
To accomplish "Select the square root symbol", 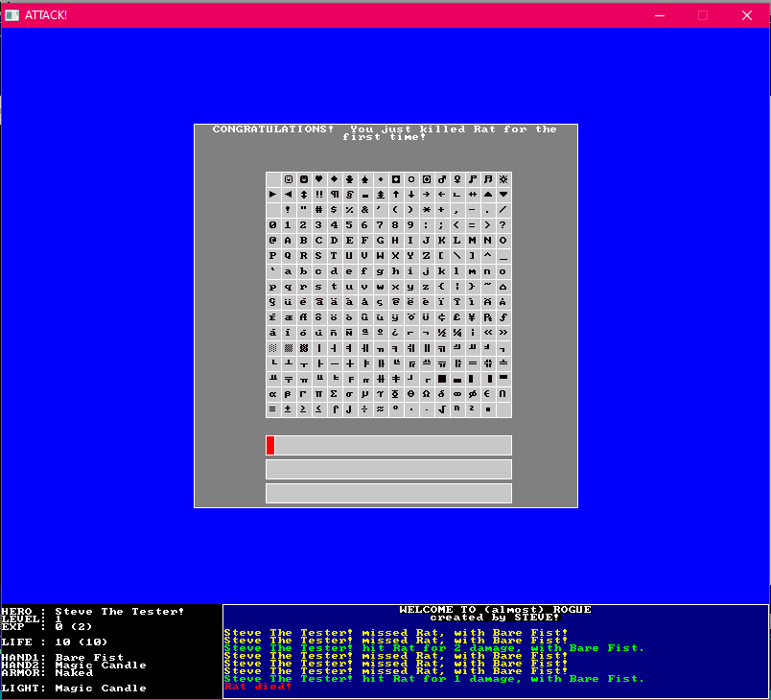I will pyautogui.click(x=442, y=409).
